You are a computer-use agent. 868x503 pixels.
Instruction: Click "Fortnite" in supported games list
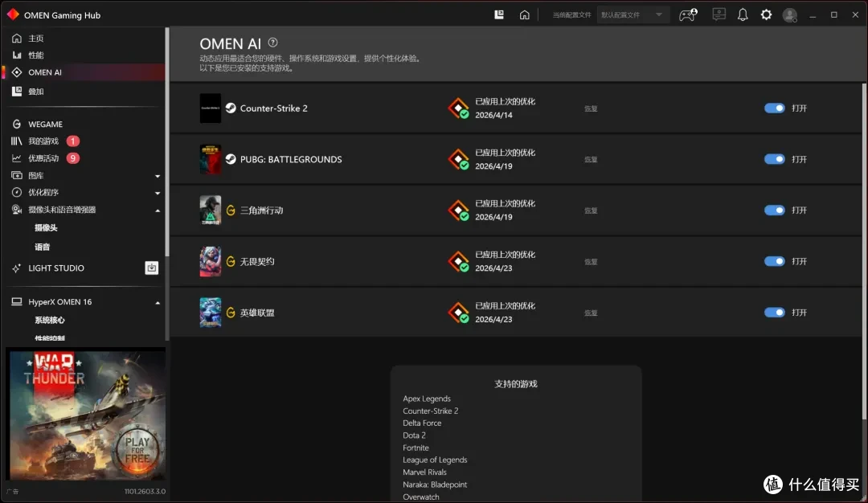click(416, 448)
